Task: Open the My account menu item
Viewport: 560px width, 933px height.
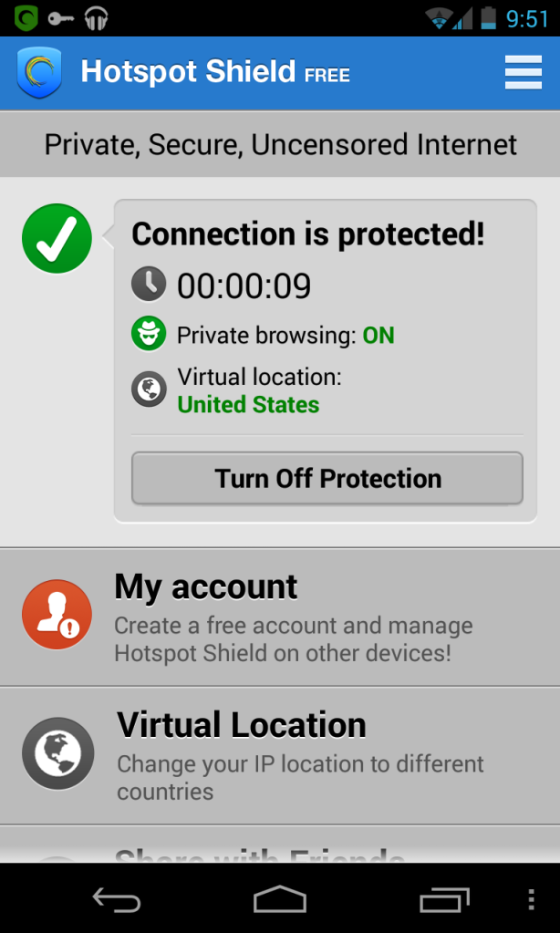Action: pos(292,617)
